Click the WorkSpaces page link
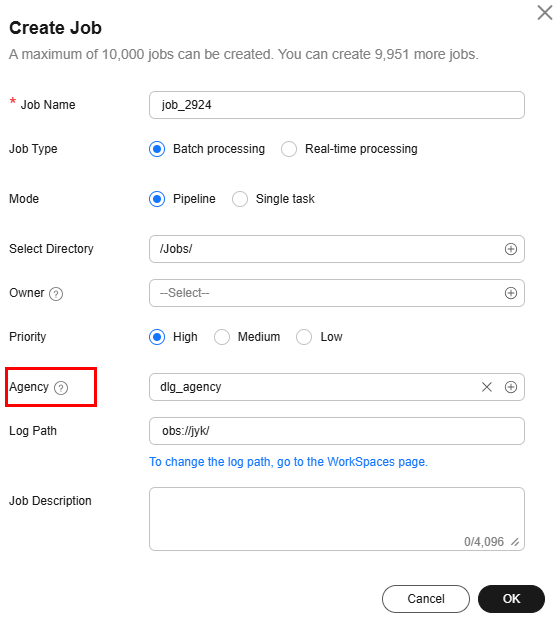The width and height of the screenshot is (558, 624). tap(288, 462)
